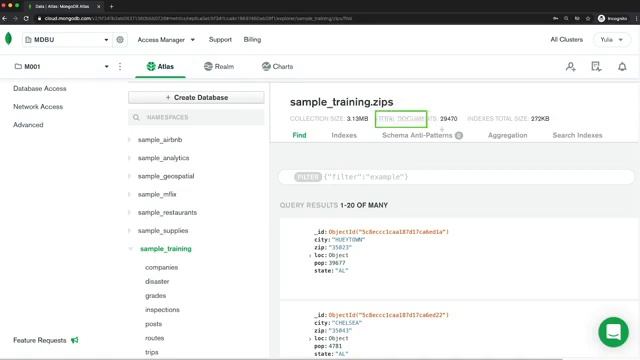The height and width of the screenshot is (360, 640).
Task: Open Database Access in sidebar
Action: pos(40,89)
